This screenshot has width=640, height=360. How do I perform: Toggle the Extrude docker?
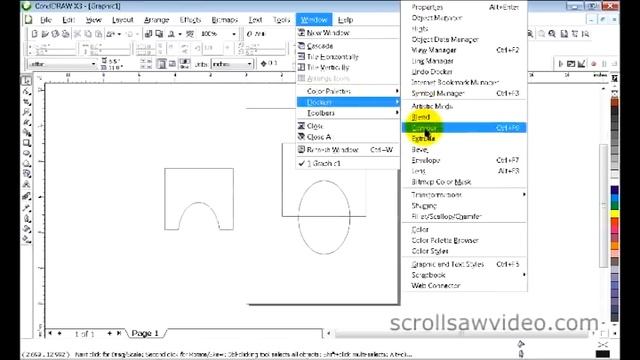point(464,139)
